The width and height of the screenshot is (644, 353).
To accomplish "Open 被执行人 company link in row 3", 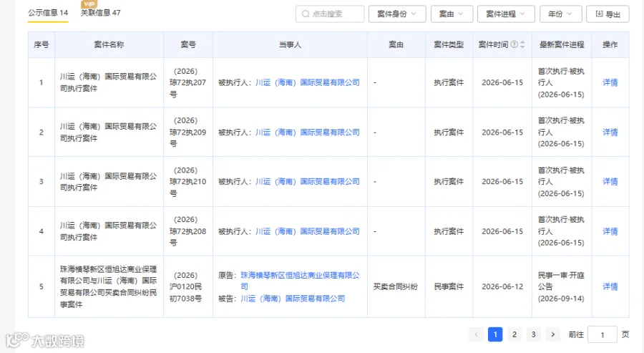I will [308, 182].
